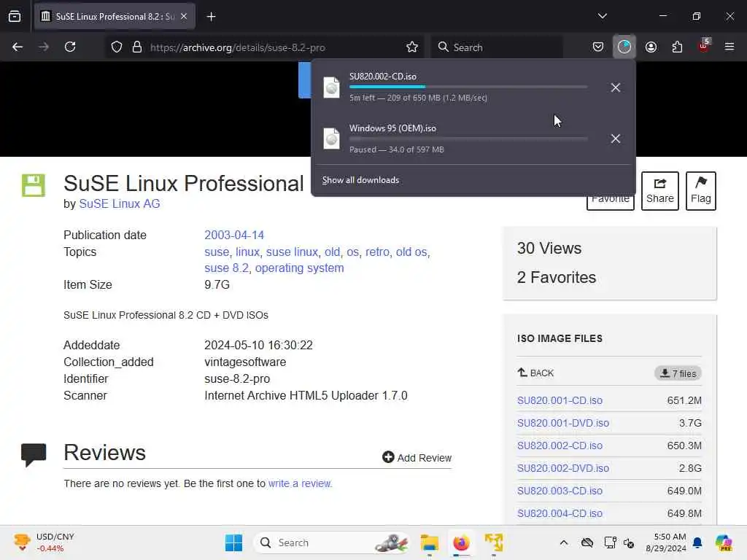Download SU820.002-DVD.iso
The height and width of the screenshot is (560, 747).
click(563, 468)
